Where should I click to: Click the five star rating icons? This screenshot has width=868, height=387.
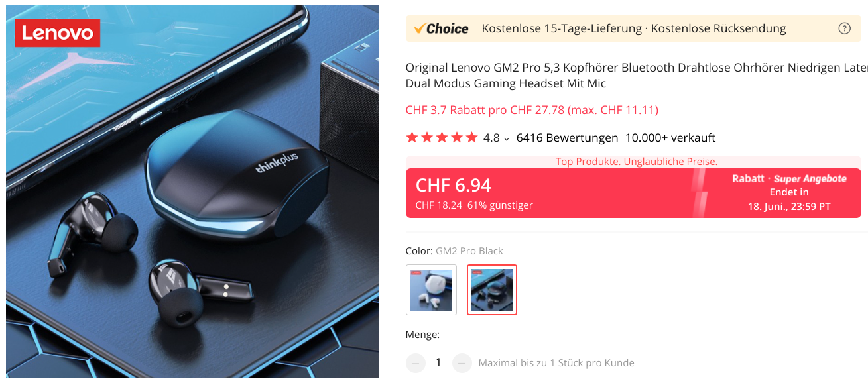pyautogui.click(x=442, y=138)
